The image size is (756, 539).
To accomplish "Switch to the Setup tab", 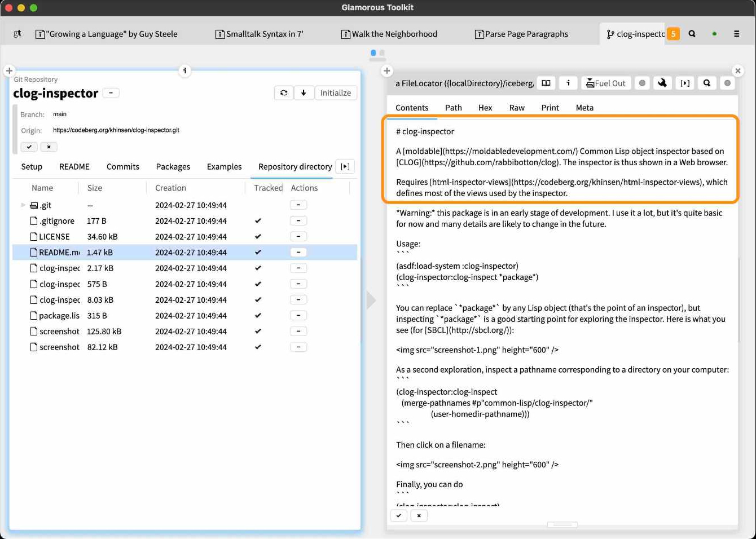I will tap(32, 166).
